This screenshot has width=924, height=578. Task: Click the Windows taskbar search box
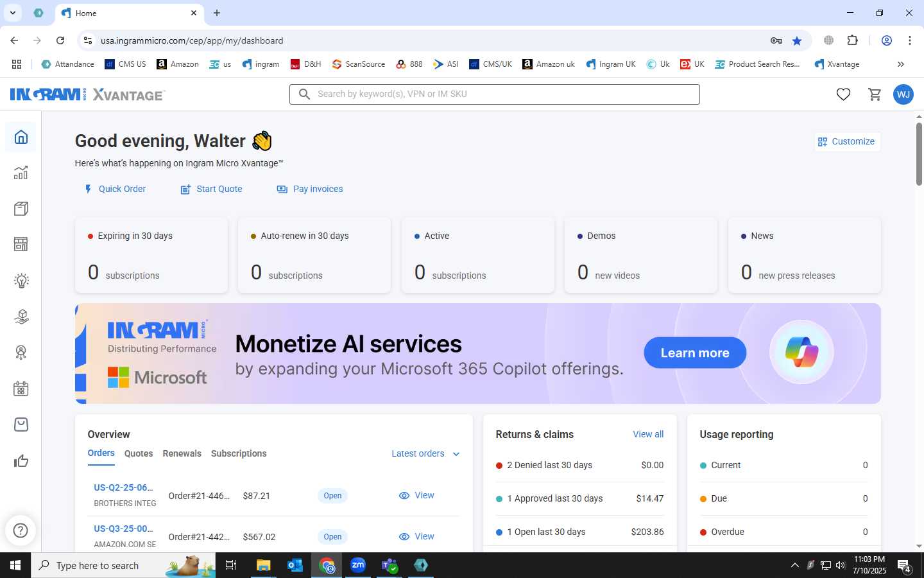point(123,565)
